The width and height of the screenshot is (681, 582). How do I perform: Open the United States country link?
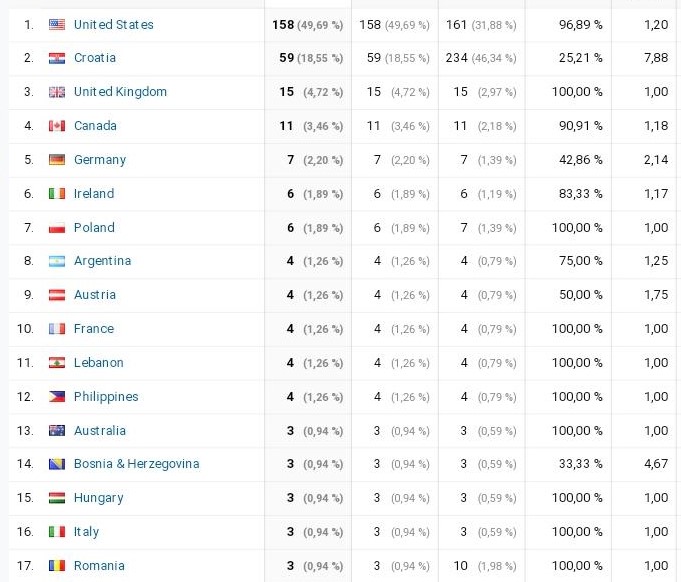pyautogui.click(x=114, y=24)
